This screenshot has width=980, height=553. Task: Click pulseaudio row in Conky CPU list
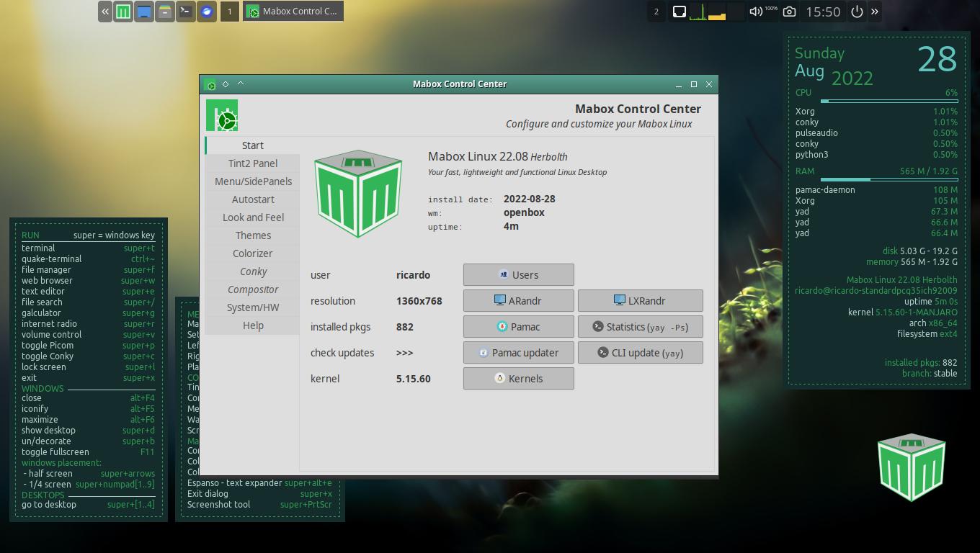pyautogui.click(x=876, y=133)
